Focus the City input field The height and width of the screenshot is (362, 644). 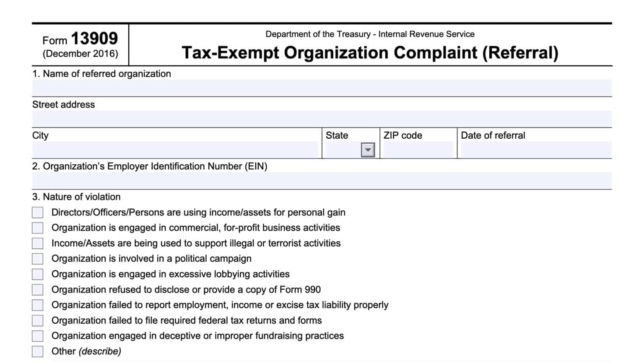(x=175, y=150)
